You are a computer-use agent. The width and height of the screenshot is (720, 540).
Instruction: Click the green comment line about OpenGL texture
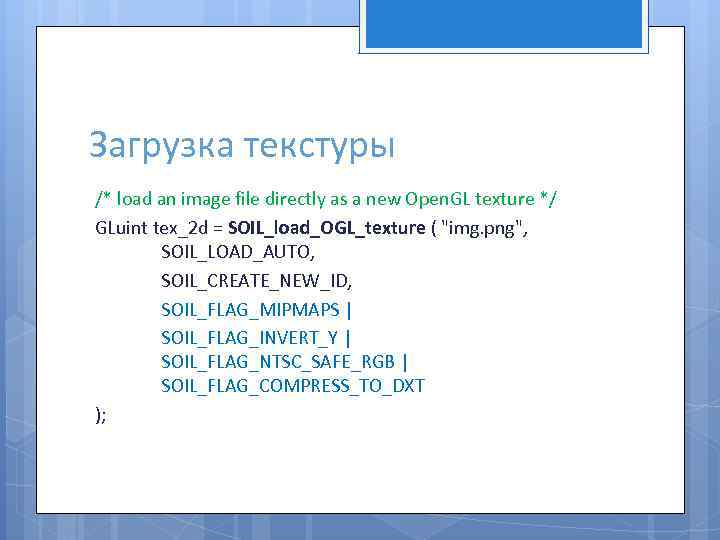point(326,199)
